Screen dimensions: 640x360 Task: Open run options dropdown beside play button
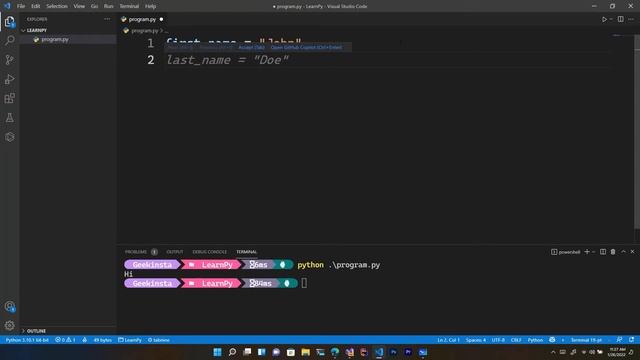(611, 19)
